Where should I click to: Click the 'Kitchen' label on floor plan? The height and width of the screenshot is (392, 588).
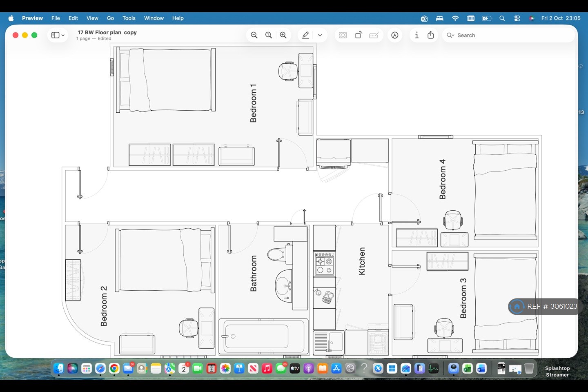tap(362, 261)
